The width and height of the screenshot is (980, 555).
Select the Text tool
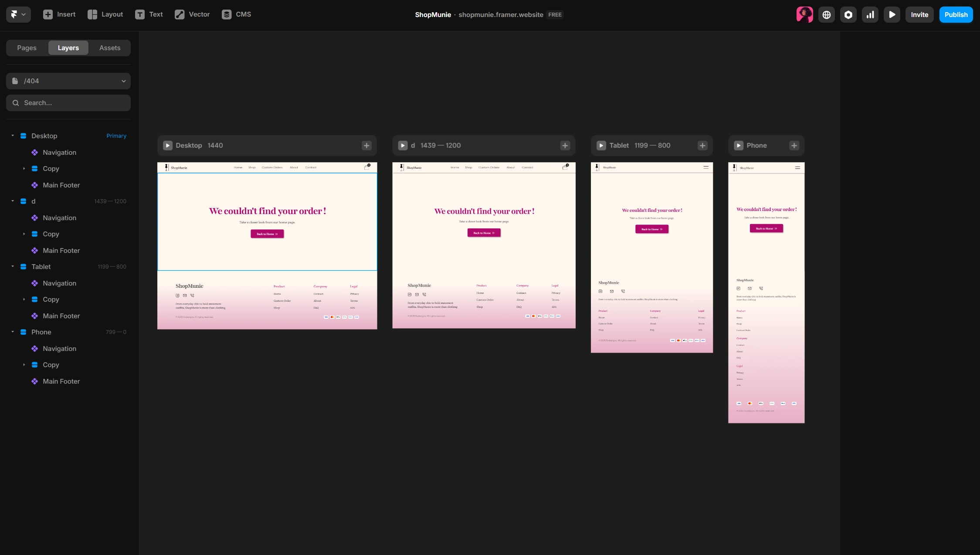(x=149, y=14)
